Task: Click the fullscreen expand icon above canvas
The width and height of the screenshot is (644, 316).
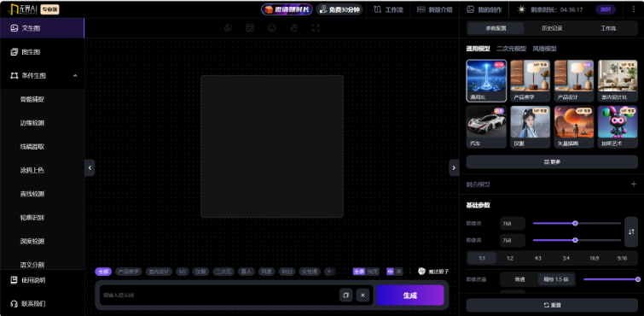Action: point(316,28)
